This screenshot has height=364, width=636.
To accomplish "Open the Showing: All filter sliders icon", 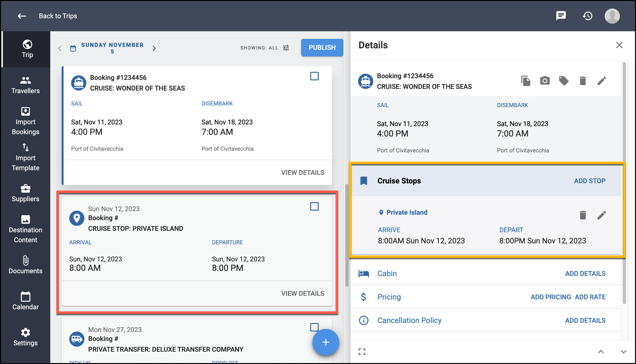I will point(286,48).
